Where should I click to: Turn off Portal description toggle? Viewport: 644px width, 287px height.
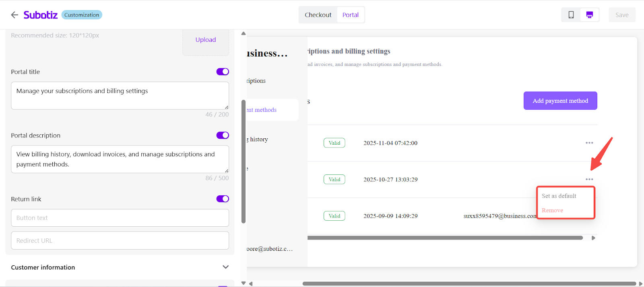(223, 135)
